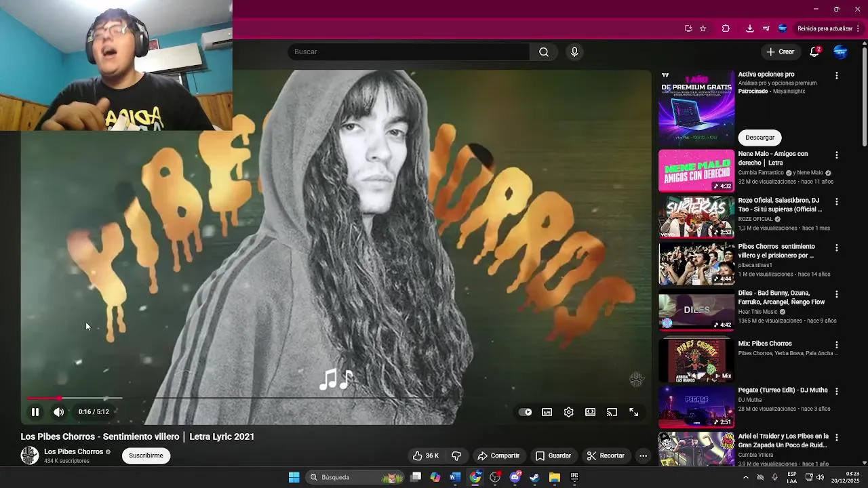Open the YouTube account avatar menu

coord(840,52)
